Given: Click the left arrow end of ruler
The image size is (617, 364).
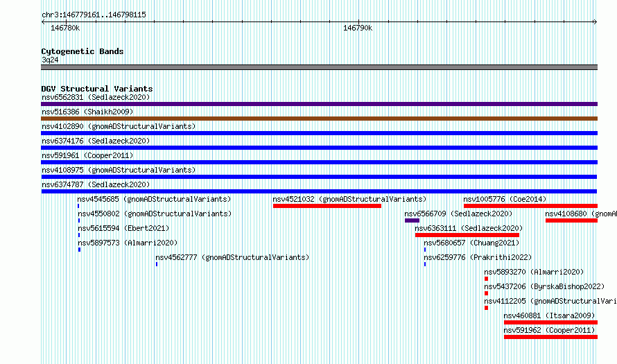Looking at the screenshot, I should click(x=43, y=21).
